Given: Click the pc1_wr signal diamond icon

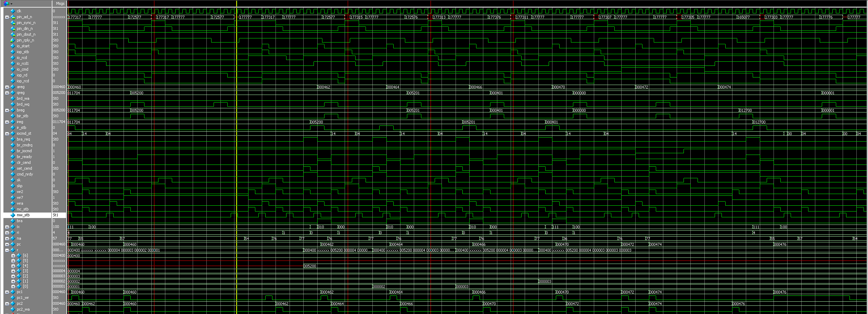Looking at the screenshot, I should (x=13, y=298).
